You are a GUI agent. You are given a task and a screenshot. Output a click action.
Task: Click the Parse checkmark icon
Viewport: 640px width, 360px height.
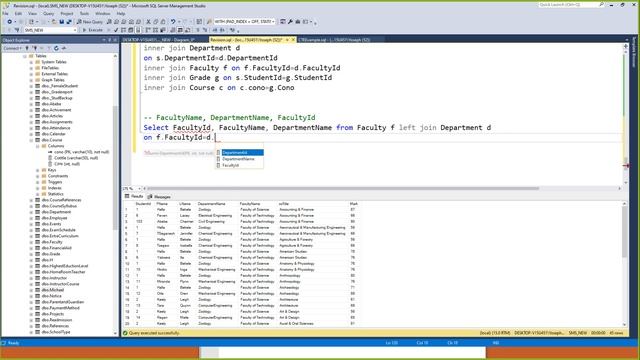click(x=116, y=30)
